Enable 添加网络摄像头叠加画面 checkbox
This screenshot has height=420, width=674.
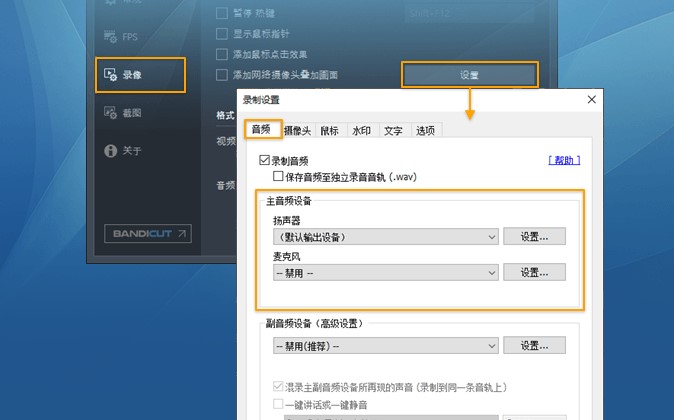tap(222, 75)
